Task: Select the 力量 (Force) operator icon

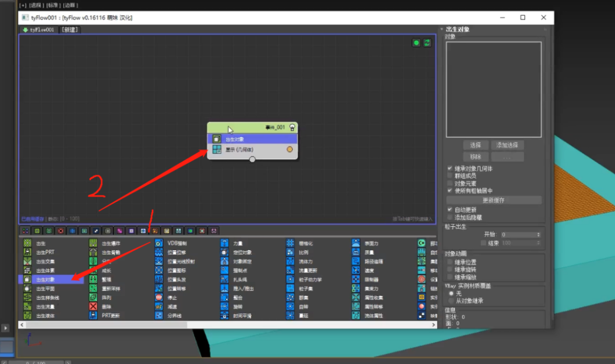Action: tap(225, 243)
